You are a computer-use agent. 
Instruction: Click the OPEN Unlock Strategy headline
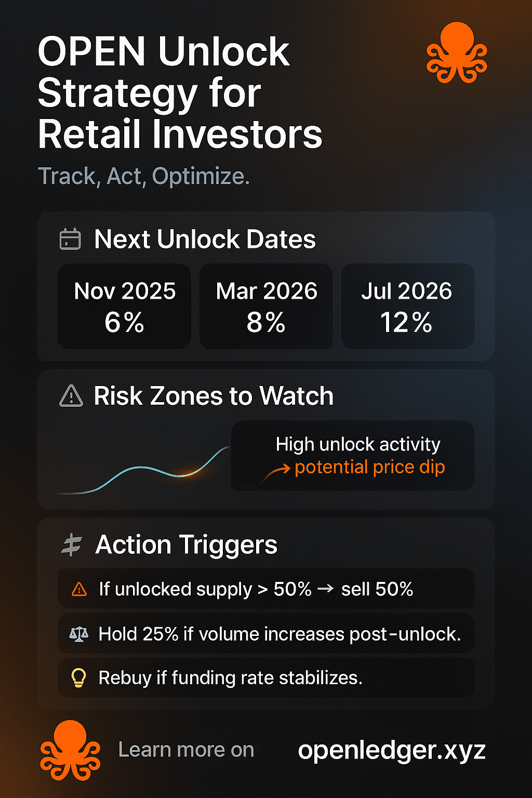pos(180,93)
